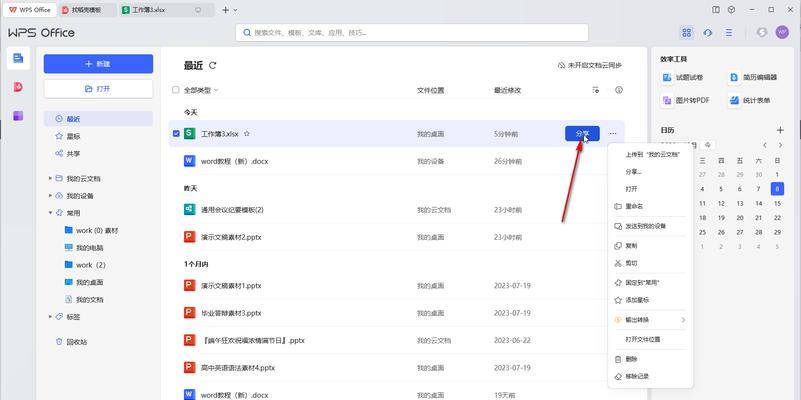Open 图片转PDF tool

point(686,101)
